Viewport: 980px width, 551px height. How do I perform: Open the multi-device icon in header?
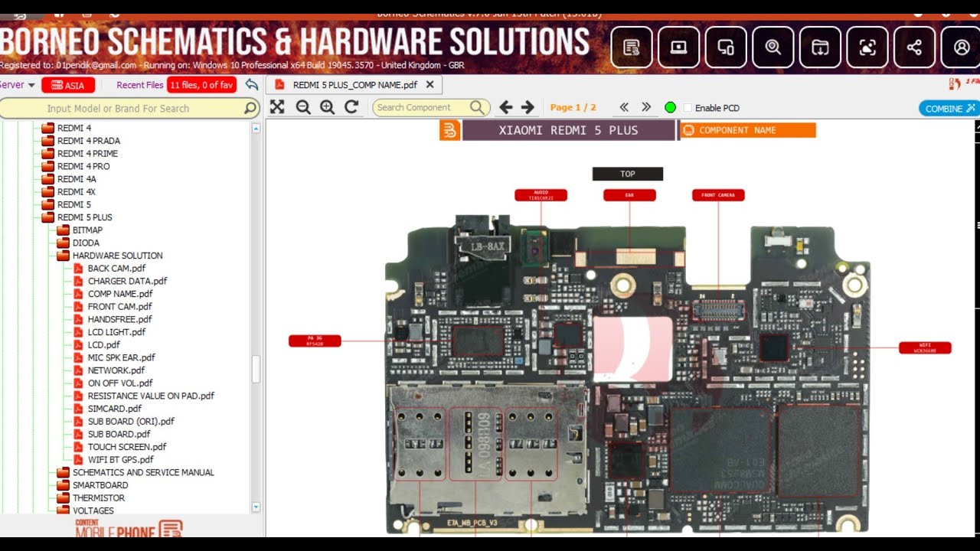[x=726, y=47]
